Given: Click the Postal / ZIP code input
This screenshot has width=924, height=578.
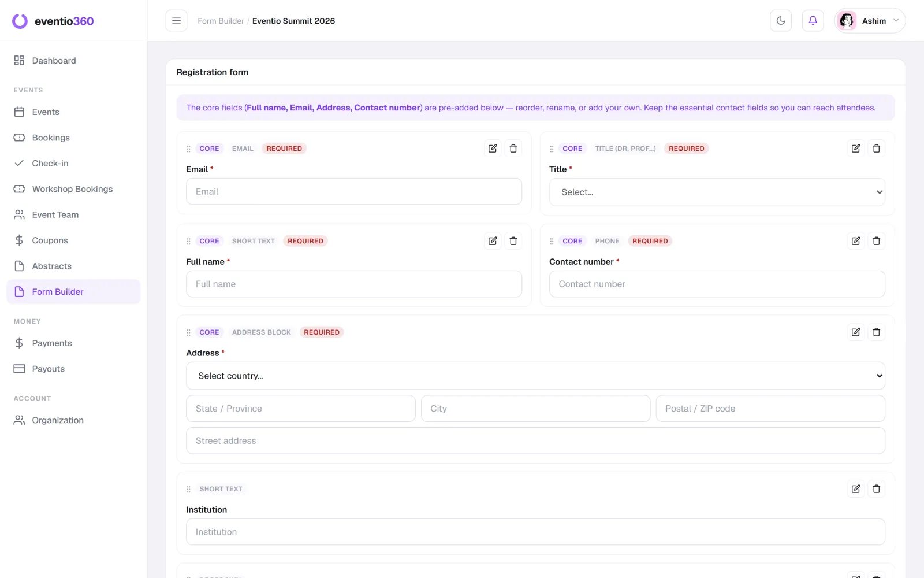Looking at the screenshot, I should [x=770, y=409].
